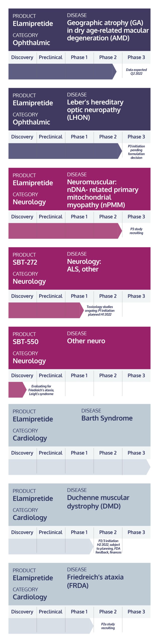
Task: Click the Friedreich's ataxia (FRDA) disease heading
Action: tap(95, 581)
